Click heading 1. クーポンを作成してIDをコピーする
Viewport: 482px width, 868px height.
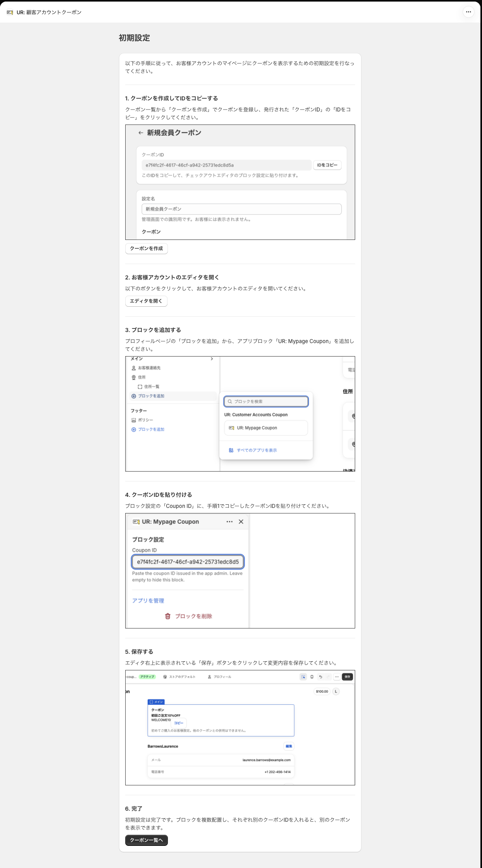(171, 98)
